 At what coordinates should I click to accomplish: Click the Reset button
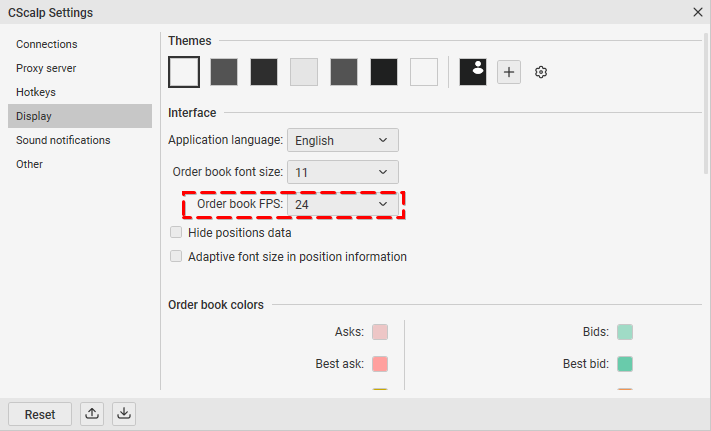point(40,414)
